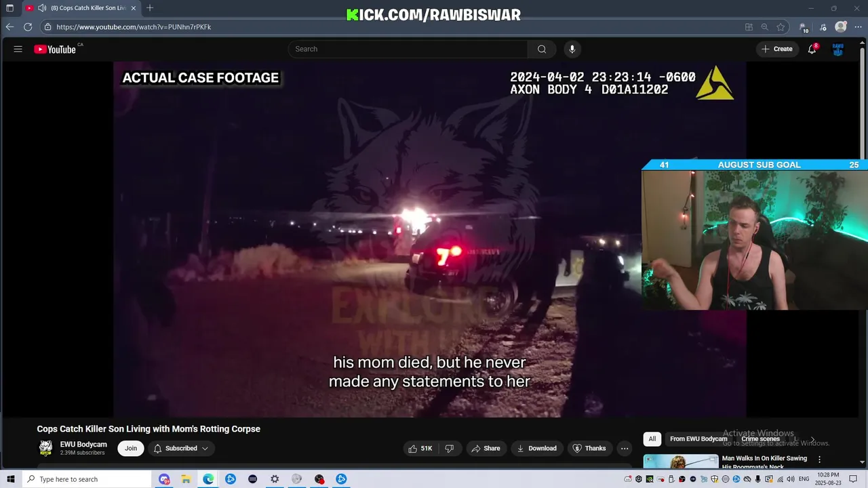The height and width of the screenshot is (488, 868).
Task: Open volume control in system tray
Action: (791, 479)
